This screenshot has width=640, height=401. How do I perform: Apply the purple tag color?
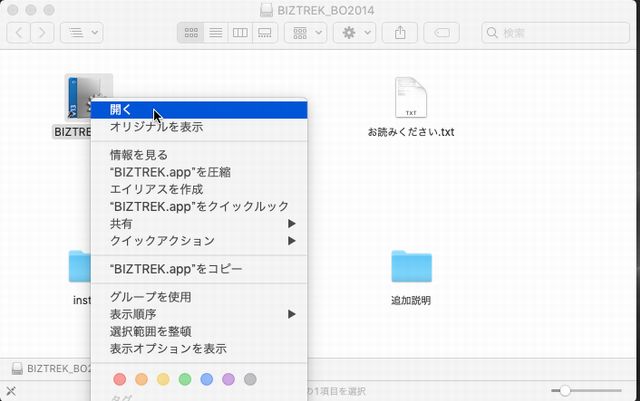coord(229,379)
